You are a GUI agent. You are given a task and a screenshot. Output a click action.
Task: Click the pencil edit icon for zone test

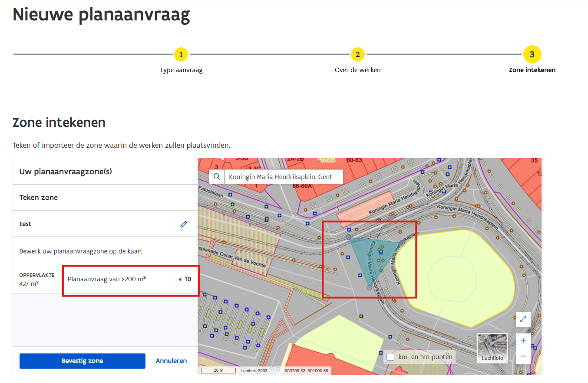click(184, 224)
